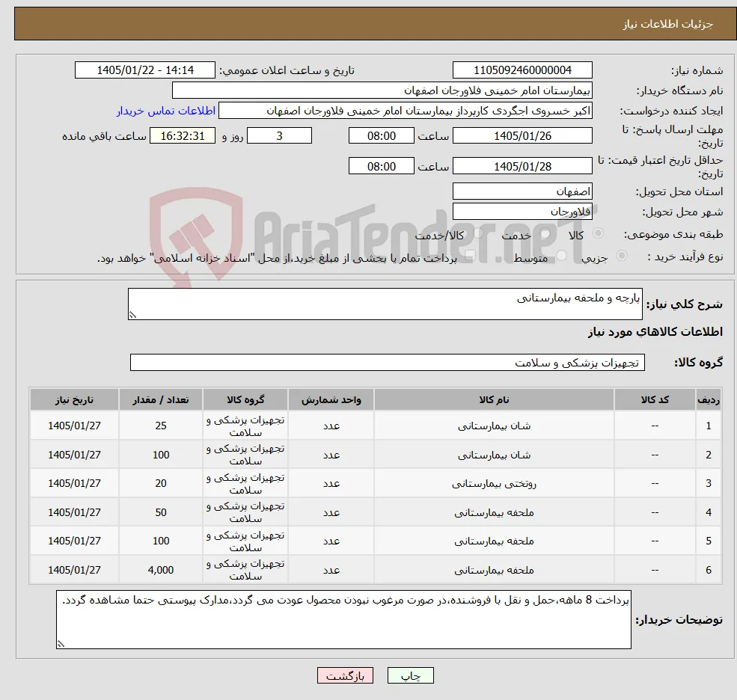Click the بازگشت (back) button
The image size is (737, 700).
(345, 675)
